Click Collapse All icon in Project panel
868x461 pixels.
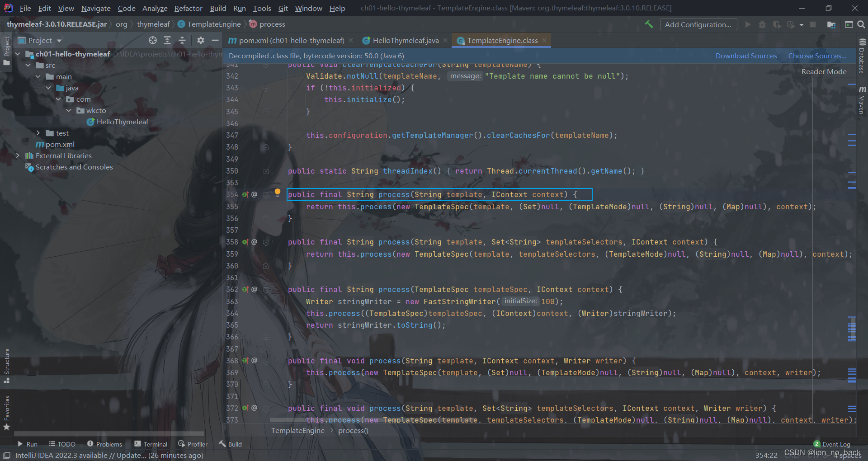coord(182,40)
